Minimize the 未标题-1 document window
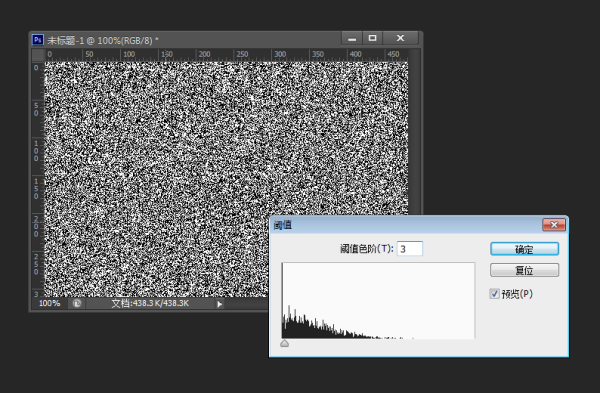 click(352, 38)
